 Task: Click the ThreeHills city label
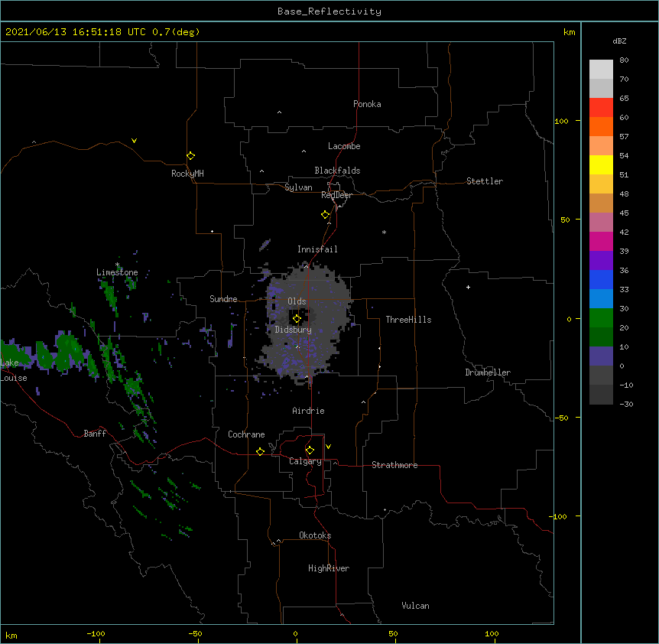pos(408,320)
